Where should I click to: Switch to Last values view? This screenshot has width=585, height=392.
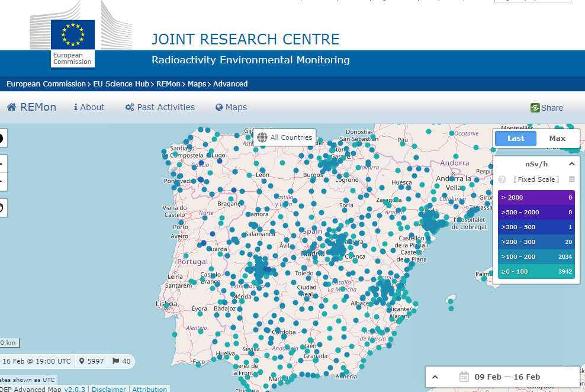[x=516, y=139]
